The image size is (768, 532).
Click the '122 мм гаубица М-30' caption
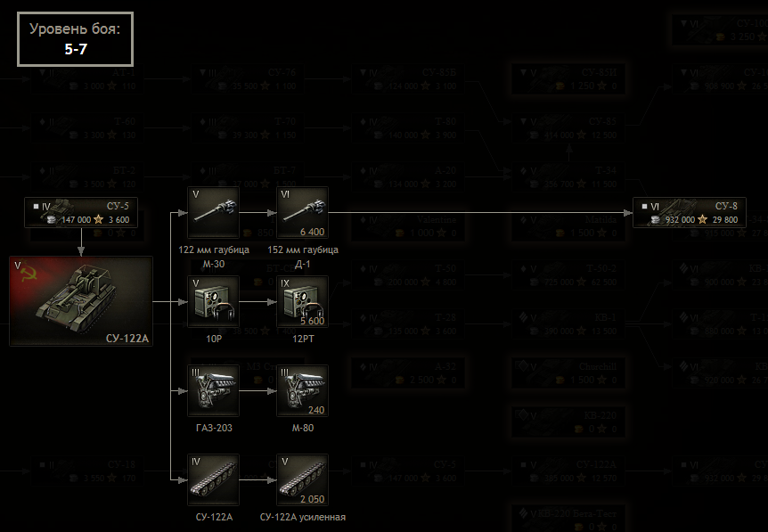click(x=214, y=257)
